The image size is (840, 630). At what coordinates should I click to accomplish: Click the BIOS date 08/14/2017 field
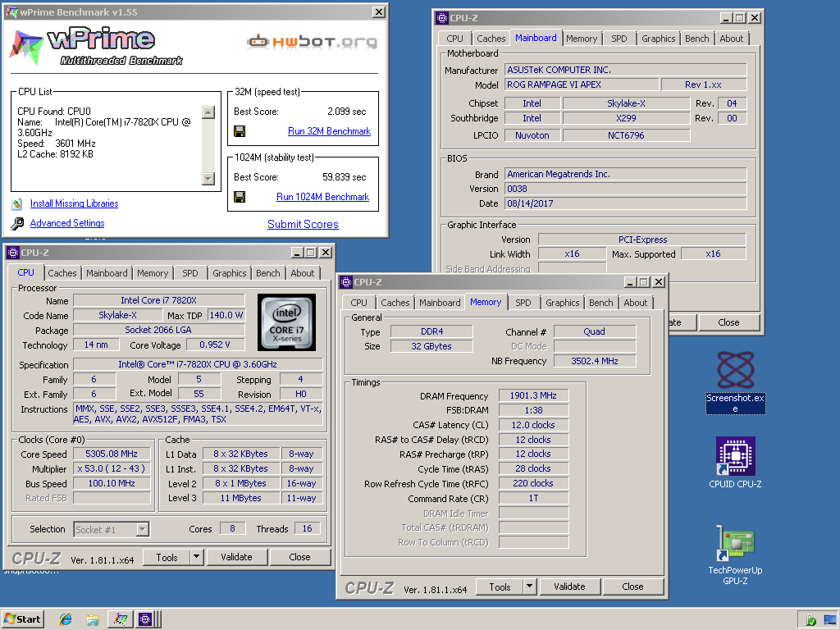625,203
